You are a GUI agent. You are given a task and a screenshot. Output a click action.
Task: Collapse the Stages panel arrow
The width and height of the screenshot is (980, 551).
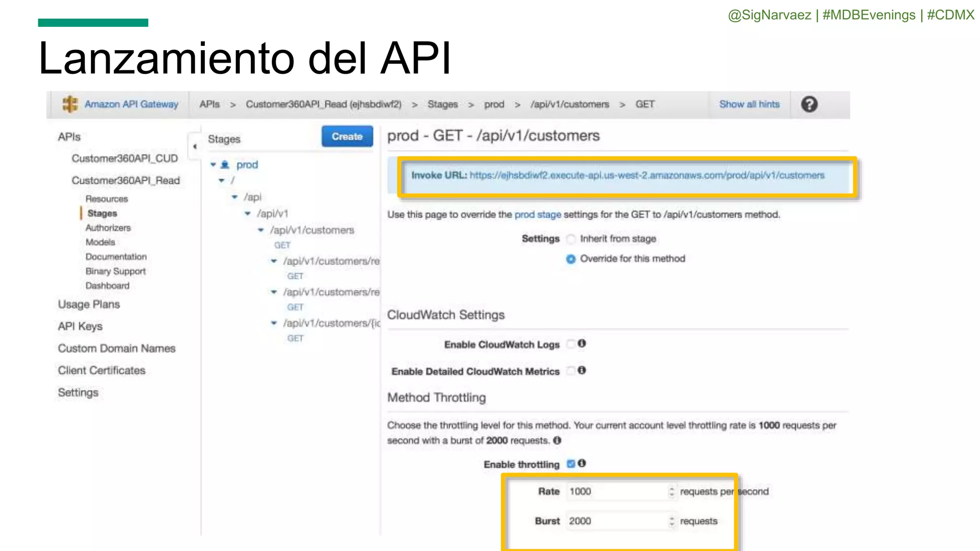pyautogui.click(x=195, y=146)
